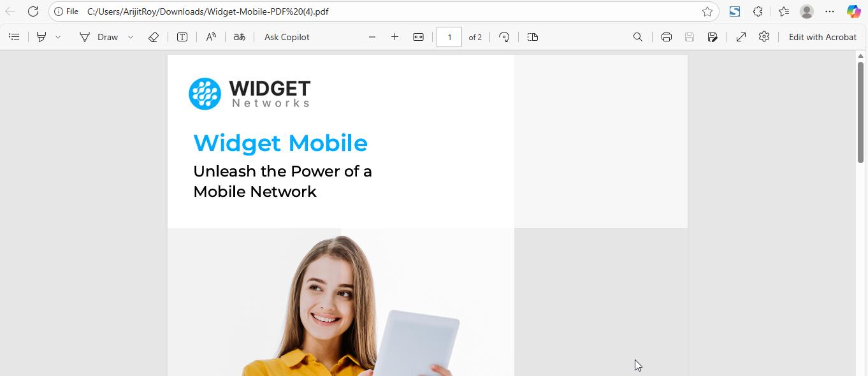This screenshot has height=376, width=868.
Task: Select the Highlight tool
Action: [41, 37]
